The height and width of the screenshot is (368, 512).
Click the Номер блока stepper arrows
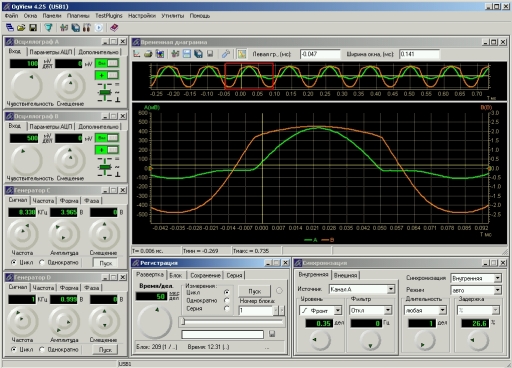(x=278, y=310)
